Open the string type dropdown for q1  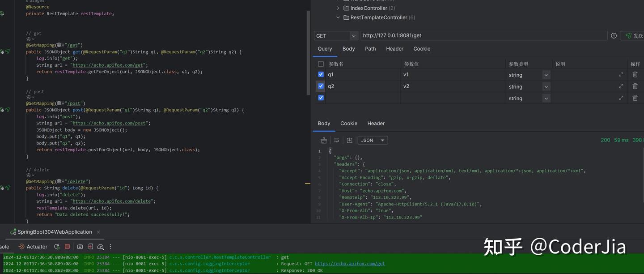pos(546,75)
